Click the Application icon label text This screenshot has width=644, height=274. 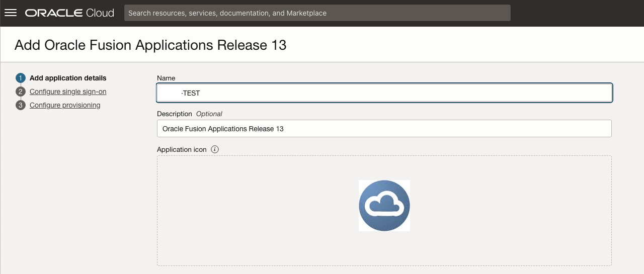pyautogui.click(x=182, y=149)
